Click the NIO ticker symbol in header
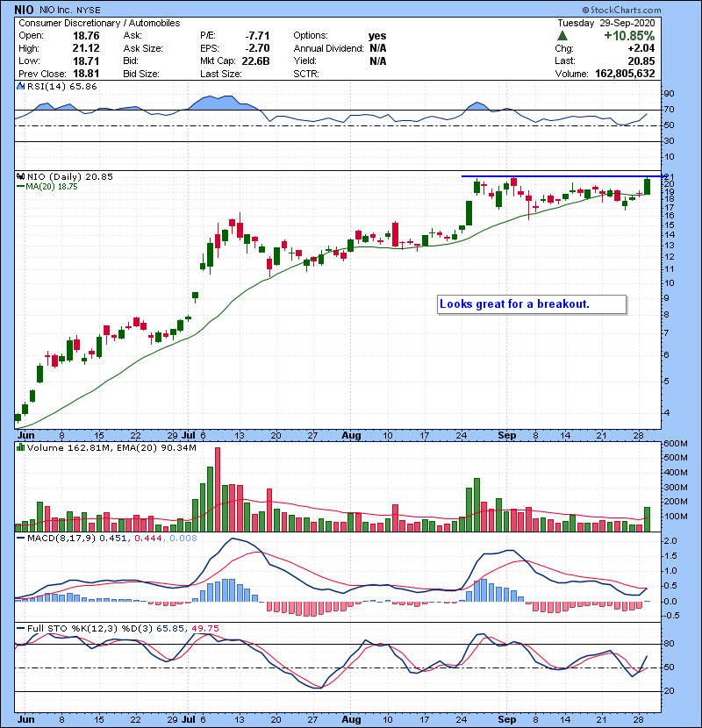This screenshot has width=702, height=728. coord(24,10)
